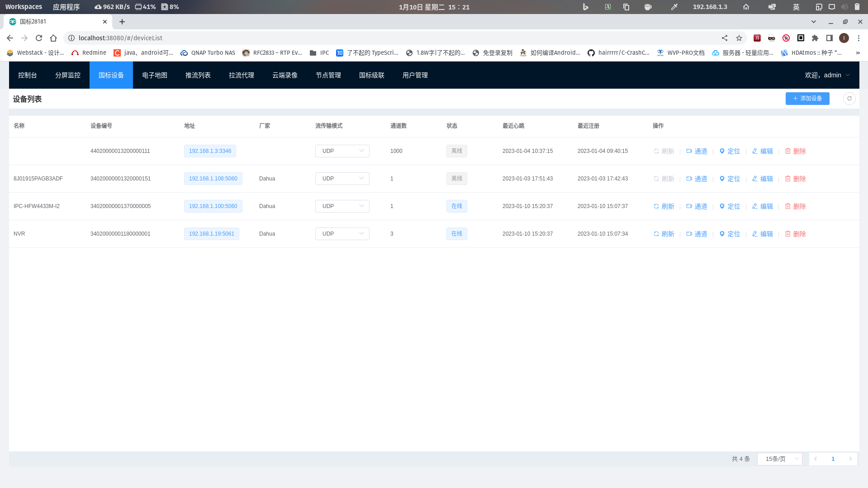The width and height of the screenshot is (868, 488).
Task: Open channels for IPC-HFW4433M-I2 device
Action: [697, 206]
